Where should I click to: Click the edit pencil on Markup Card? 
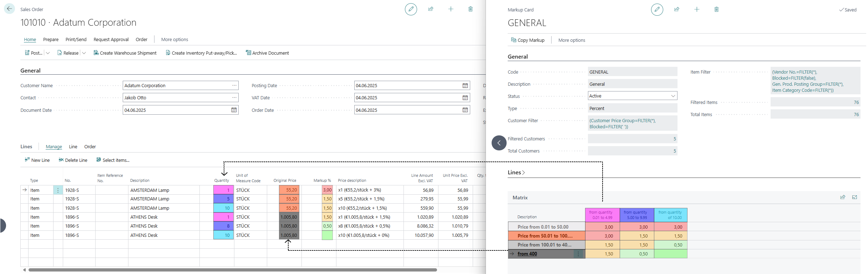point(657,9)
